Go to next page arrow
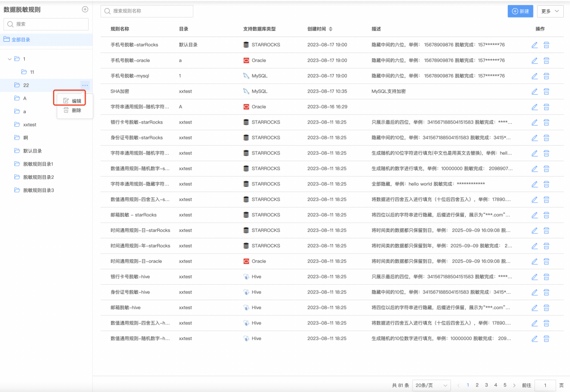Screen dimensions: 570x392 (514, 385)
